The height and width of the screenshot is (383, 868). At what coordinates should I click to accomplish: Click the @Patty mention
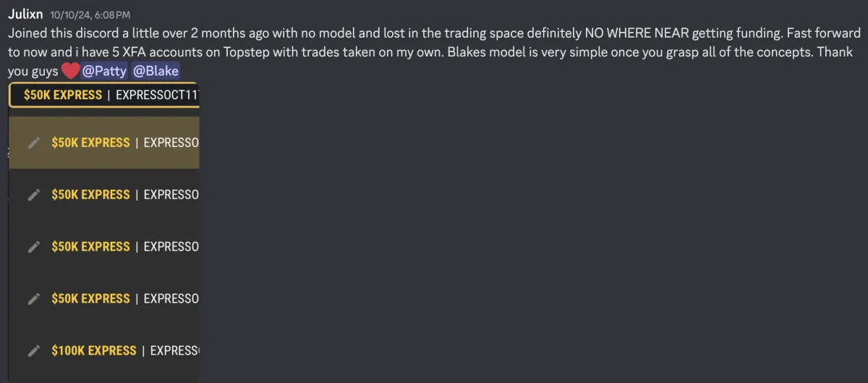(x=104, y=72)
